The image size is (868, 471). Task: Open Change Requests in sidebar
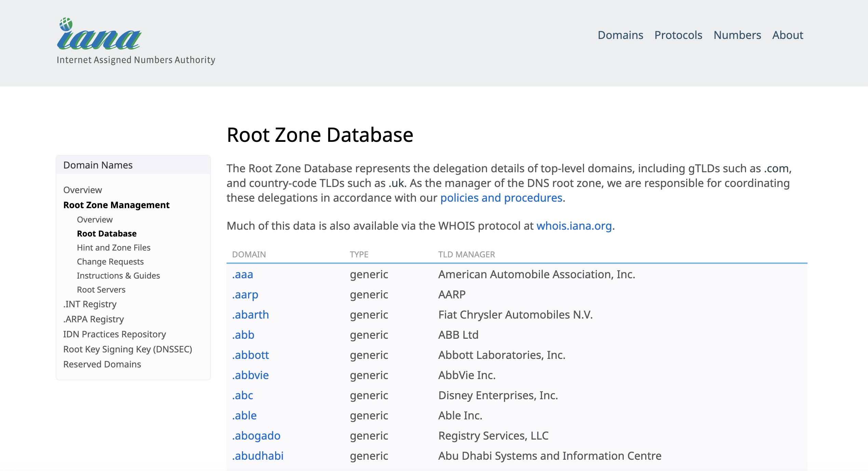click(x=110, y=261)
